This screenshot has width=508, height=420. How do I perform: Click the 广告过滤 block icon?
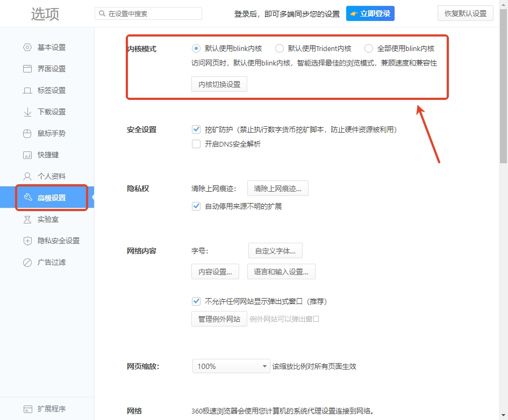(27, 262)
